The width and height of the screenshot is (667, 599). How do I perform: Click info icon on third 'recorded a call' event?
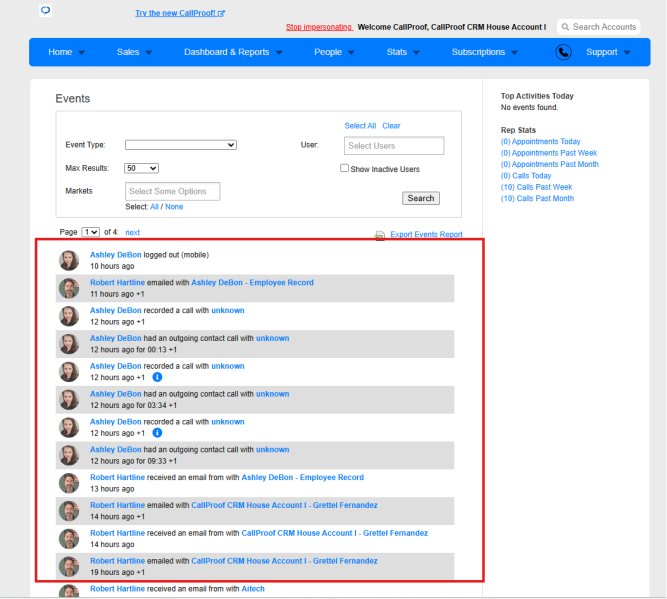click(x=157, y=433)
